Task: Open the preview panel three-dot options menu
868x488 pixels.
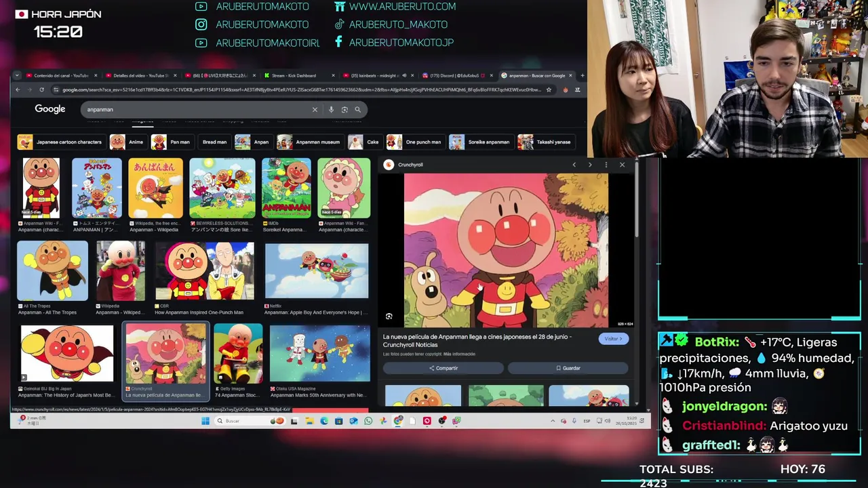Action: coord(606,165)
